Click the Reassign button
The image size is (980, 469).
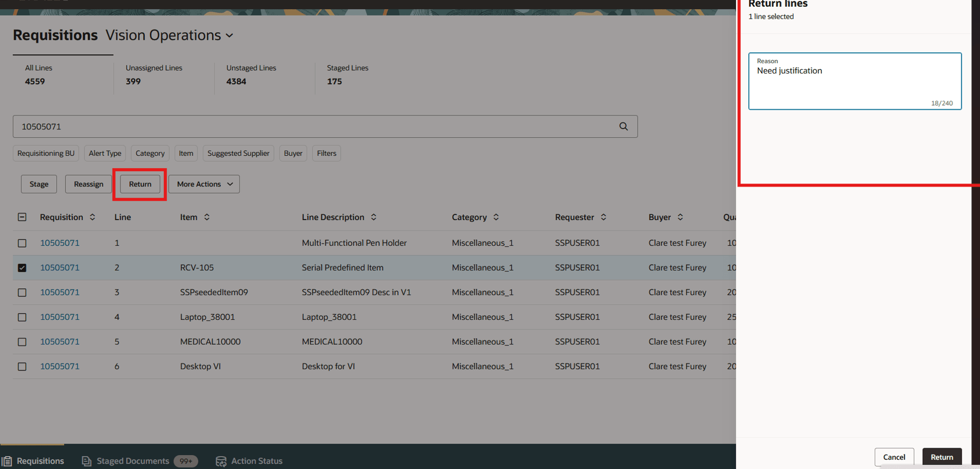pos(88,184)
